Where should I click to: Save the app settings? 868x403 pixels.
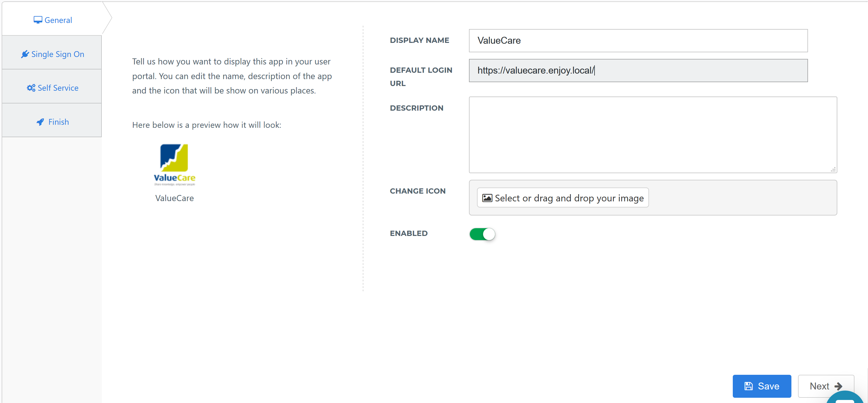coord(762,386)
